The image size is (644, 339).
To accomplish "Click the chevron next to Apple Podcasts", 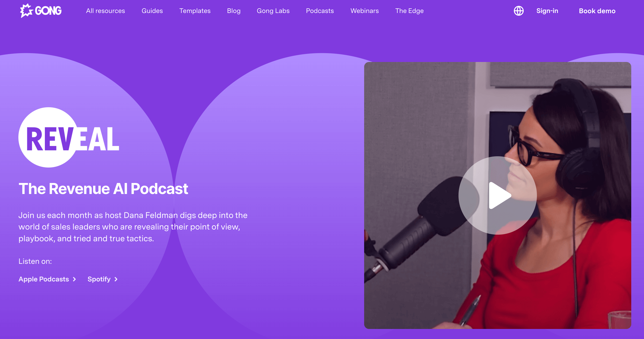I will point(74,279).
